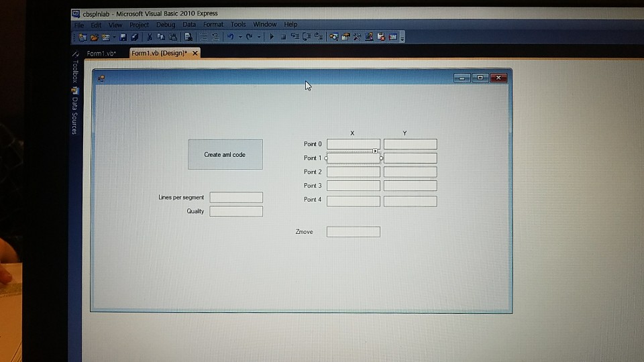The image size is (644, 362).
Task: Click the Copy toolbar icon
Action: click(161, 38)
